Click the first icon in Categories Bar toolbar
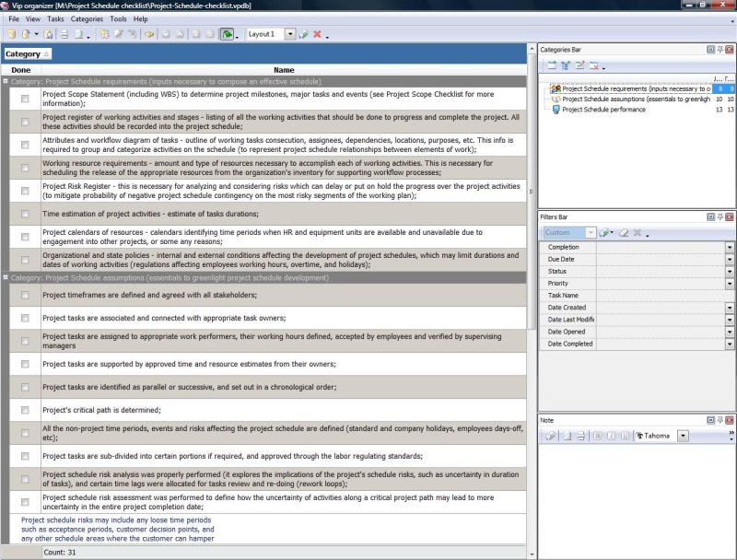Image resolution: width=737 pixels, height=560 pixels. [x=551, y=65]
